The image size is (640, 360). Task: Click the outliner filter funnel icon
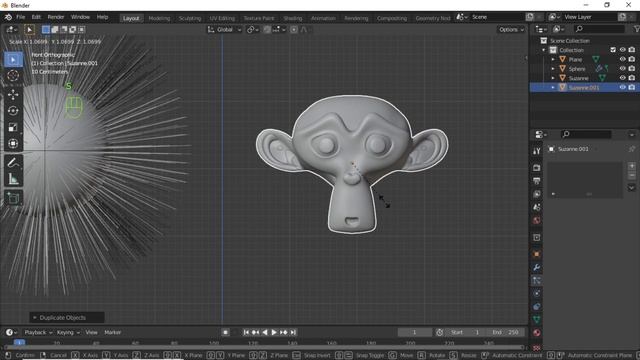pos(636,29)
